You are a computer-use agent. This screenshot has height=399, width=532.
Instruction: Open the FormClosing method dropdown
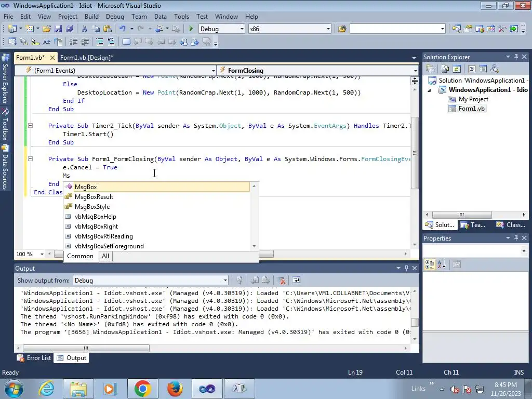(415, 71)
